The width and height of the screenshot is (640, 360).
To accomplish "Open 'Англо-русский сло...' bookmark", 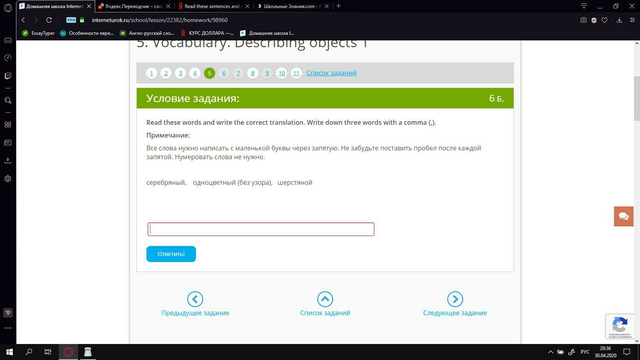I will point(147,33).
